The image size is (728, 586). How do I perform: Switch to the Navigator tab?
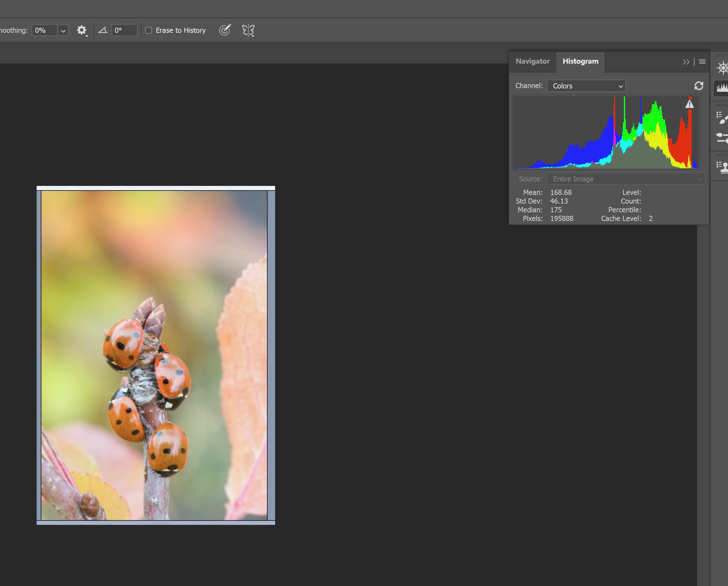(533, 61)
